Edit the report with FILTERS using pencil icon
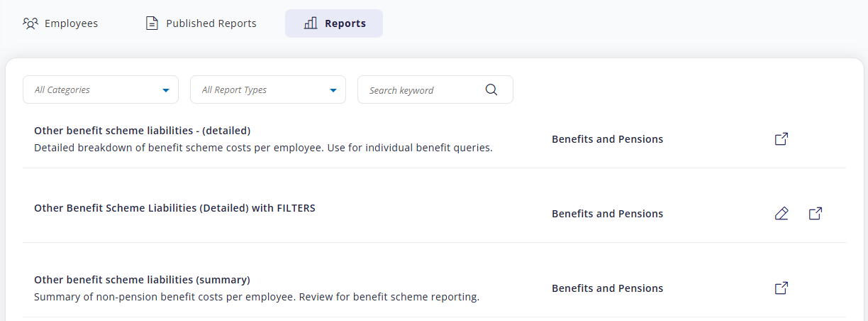The image size is (868, 321). coord(781,213)
